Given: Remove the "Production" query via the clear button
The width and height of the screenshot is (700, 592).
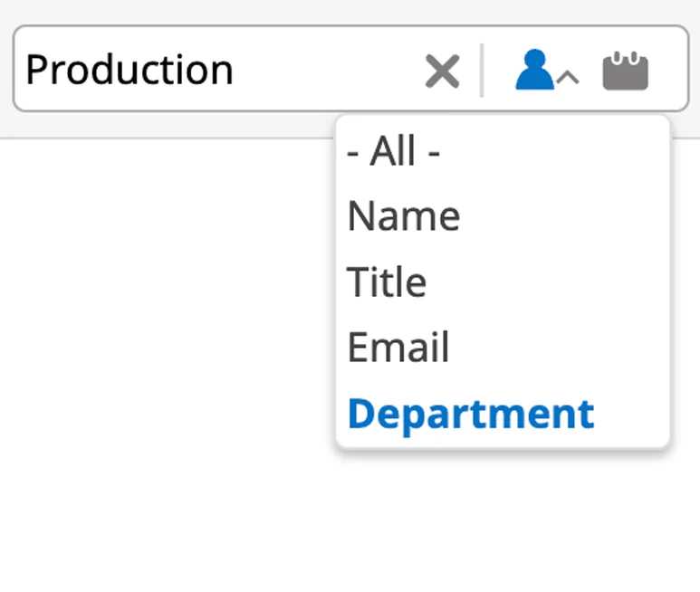Looking at the screenshot, I should coord(442,71).
